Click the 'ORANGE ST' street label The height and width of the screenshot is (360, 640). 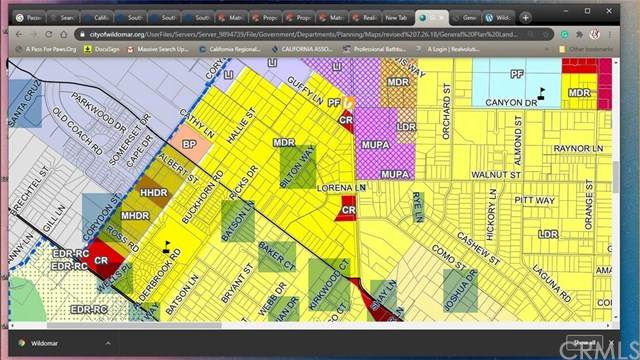point(588,204)
